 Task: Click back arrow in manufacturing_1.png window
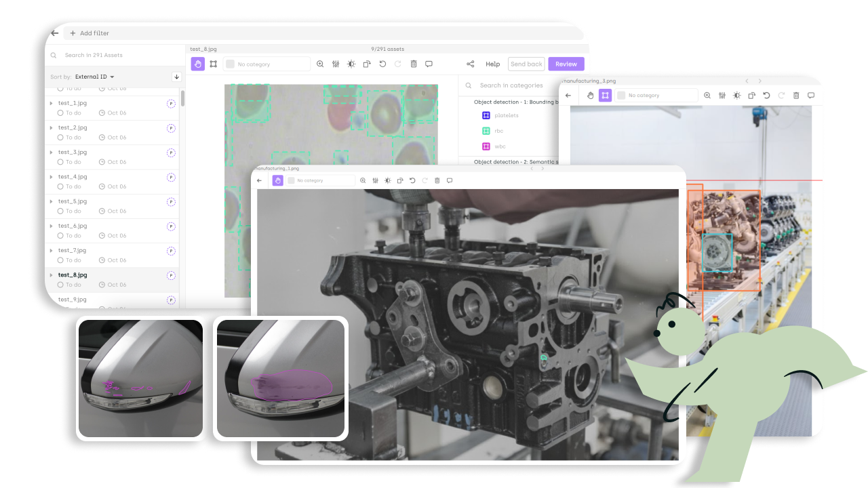click(260, 180)
